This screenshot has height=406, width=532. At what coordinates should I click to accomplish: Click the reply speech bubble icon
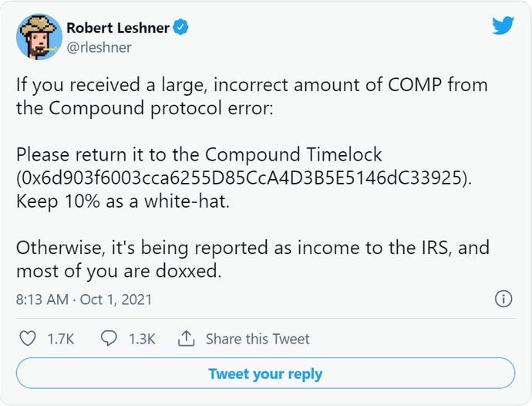pyautogui.click(x=109, y=339)
